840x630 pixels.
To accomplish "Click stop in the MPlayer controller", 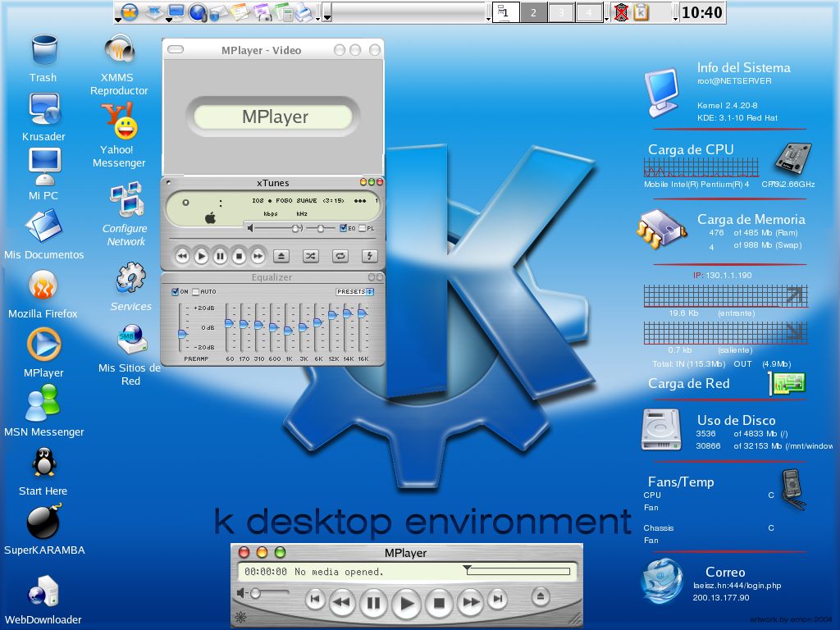I will [439, 603].
